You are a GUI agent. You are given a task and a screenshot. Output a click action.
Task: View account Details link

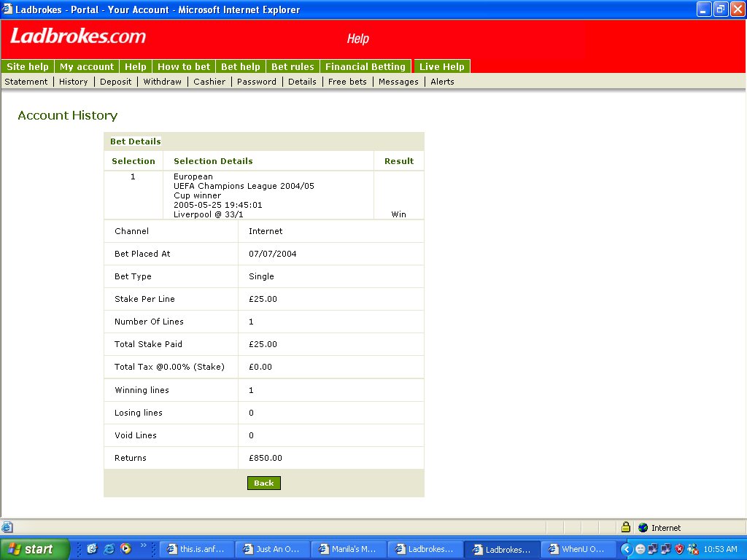(302, 82)
